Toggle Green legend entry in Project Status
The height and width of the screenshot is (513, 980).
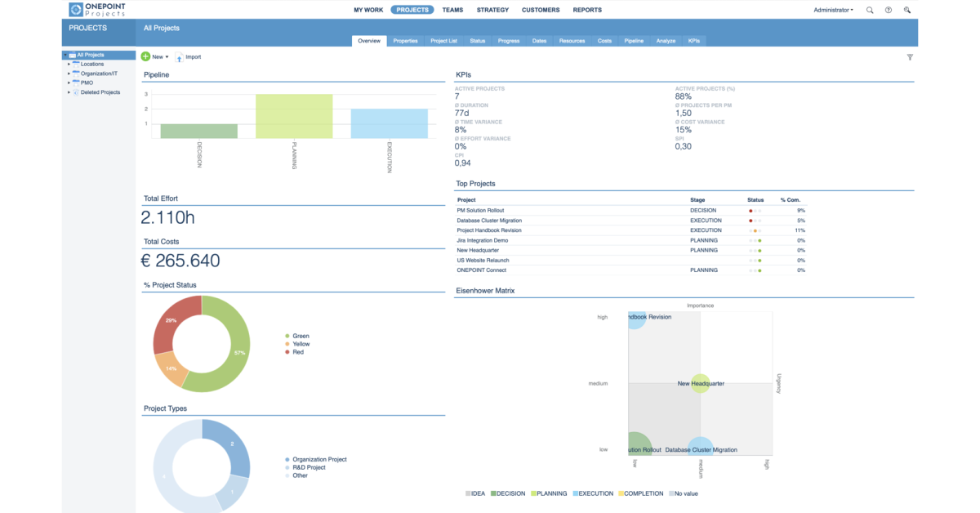(297, 336)
